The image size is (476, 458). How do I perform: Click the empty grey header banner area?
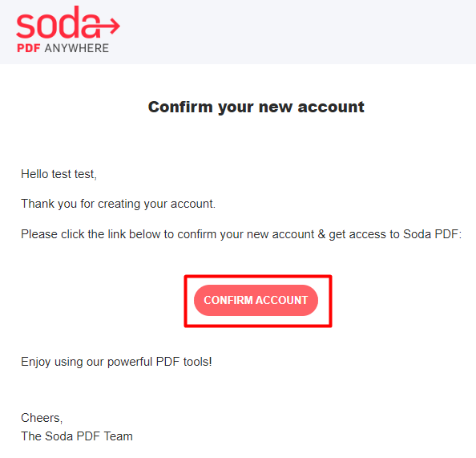(x=297, y=32)
